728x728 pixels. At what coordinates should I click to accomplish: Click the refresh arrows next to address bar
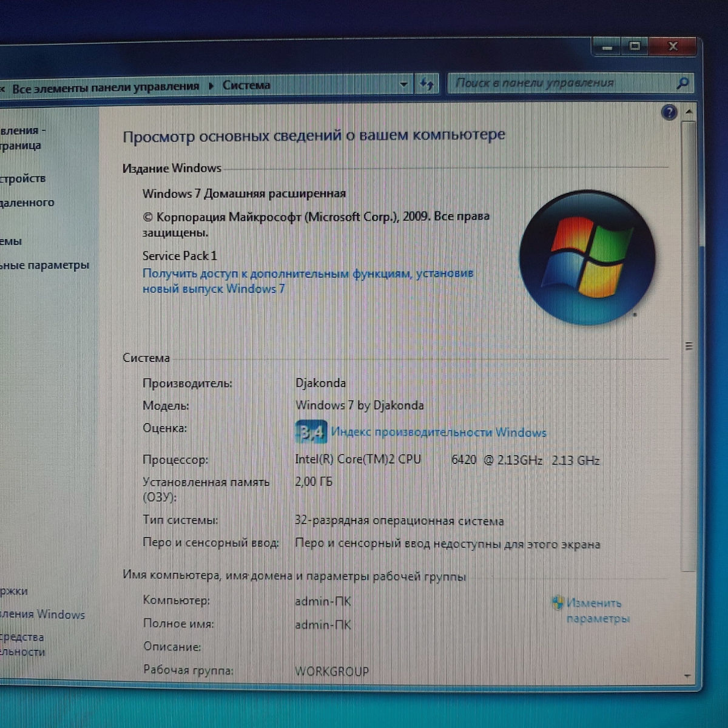pyautogui.click(x=425, y=84)
